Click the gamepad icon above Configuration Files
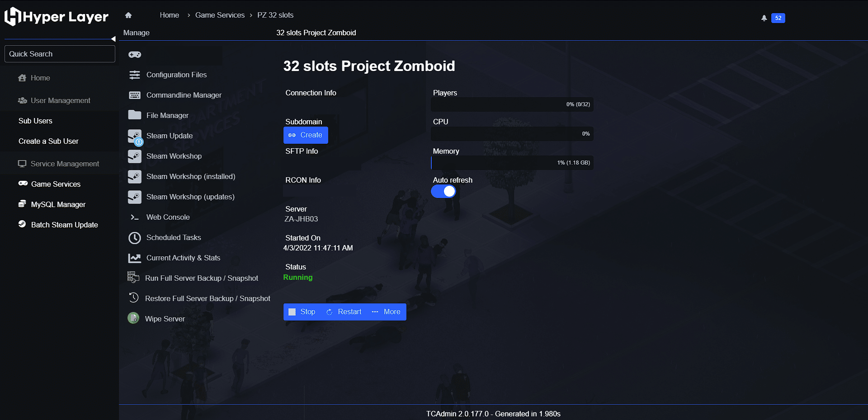Image resolution: width=868 pixels, height=420 pixels. (135, 55)
